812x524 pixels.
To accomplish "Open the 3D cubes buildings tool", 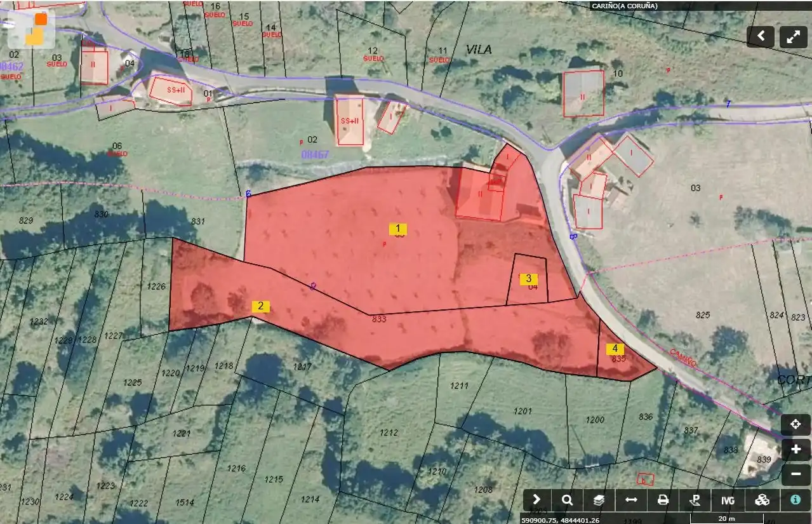I will point(762,500).
